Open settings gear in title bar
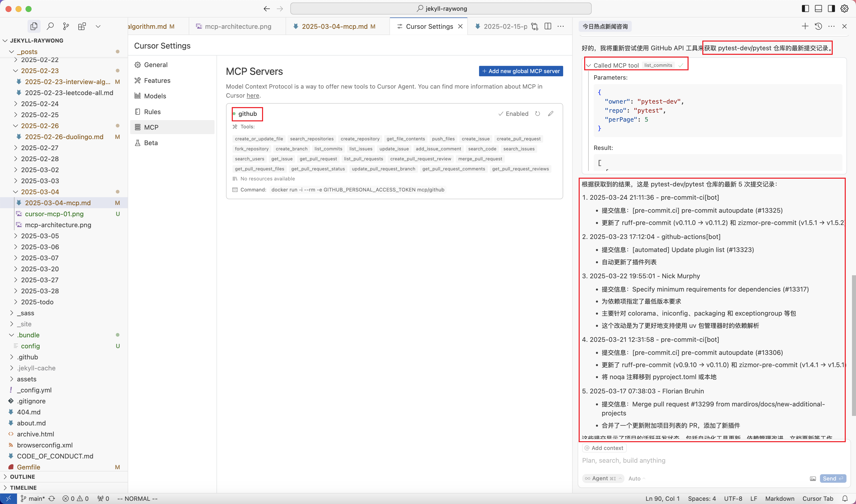 coord(844,9)
